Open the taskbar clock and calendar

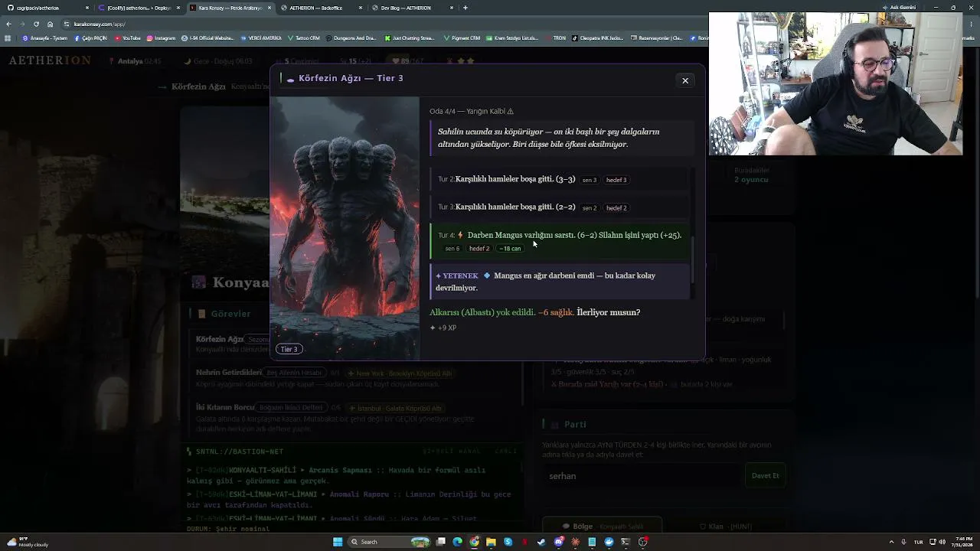961,542
